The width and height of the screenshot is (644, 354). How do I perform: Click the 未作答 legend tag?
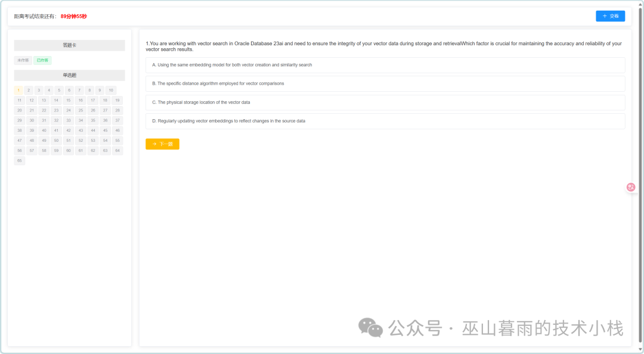(x=23, y=60)
